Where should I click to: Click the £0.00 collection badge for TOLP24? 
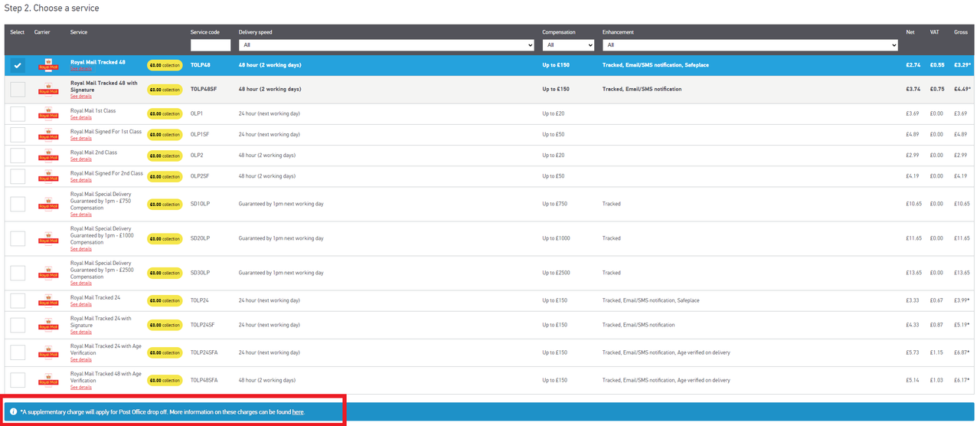pyautogui.click(x=165, y=300)
